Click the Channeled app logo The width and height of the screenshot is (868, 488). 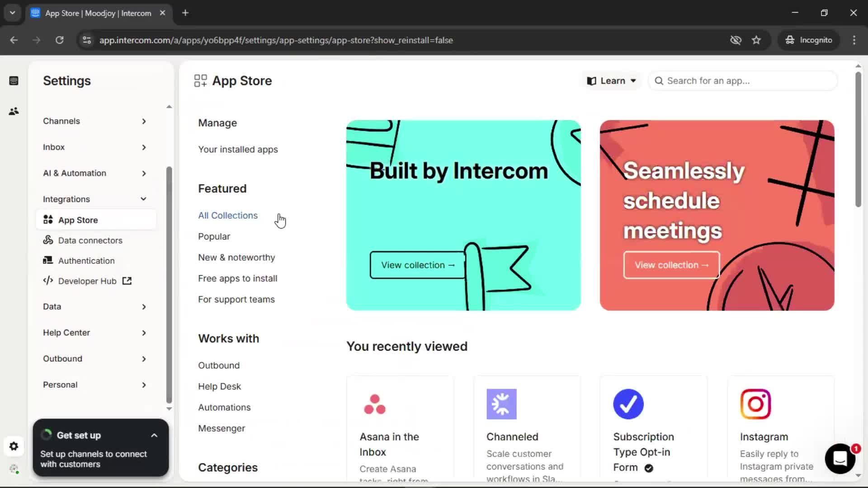pyautogui.click(x=501, y=404)
